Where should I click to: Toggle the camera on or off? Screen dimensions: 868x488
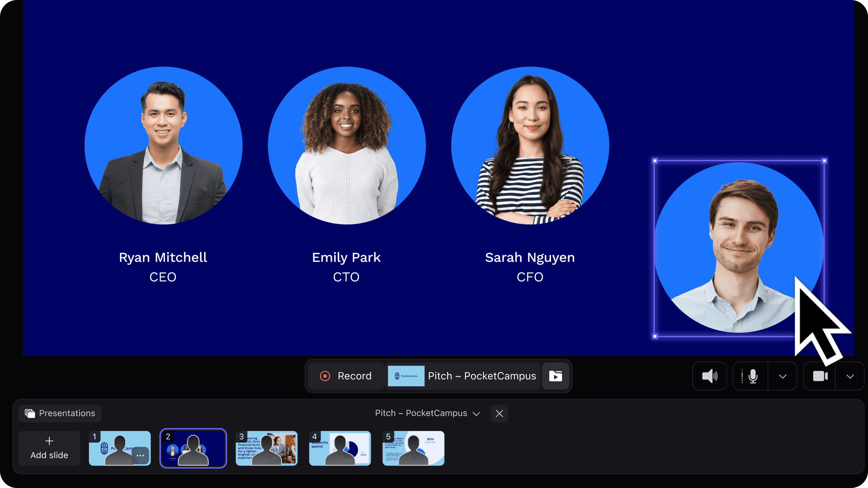820,376
